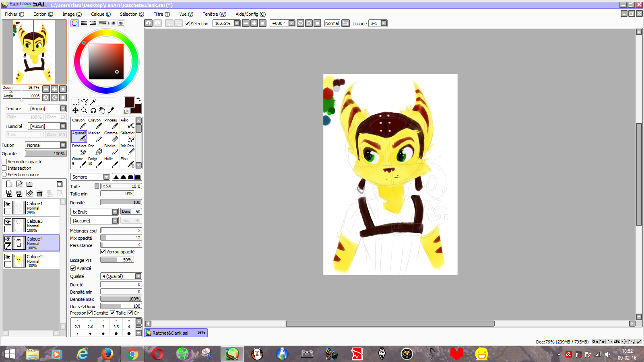Select the 3.5 brush size preset
Viewport: 644px width, 362px height.
(116, 323)
